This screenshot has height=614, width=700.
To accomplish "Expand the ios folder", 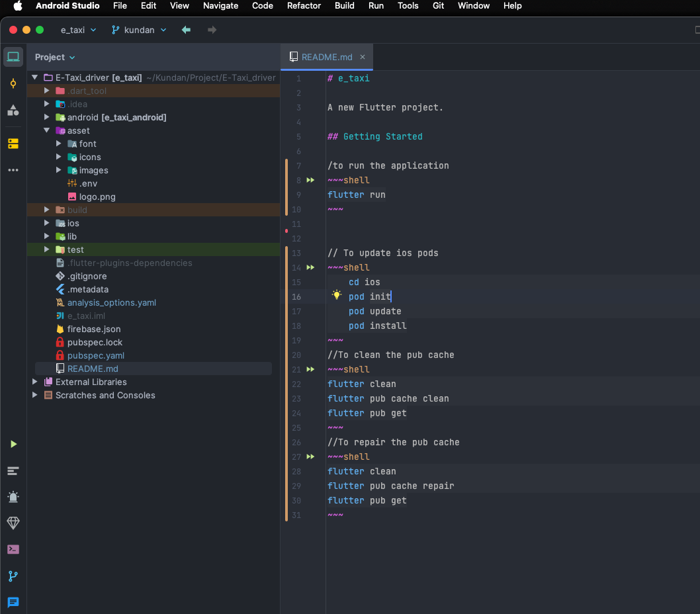I will 46,223.
